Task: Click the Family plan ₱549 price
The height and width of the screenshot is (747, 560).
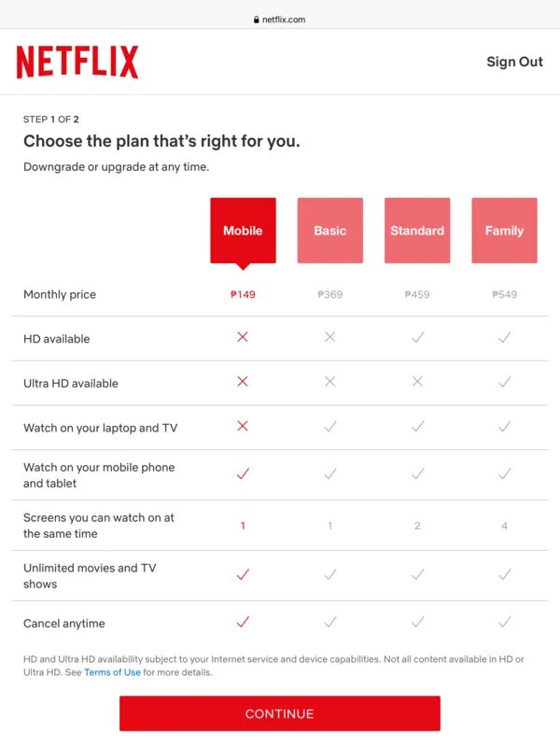Action: tap(504, 294)
